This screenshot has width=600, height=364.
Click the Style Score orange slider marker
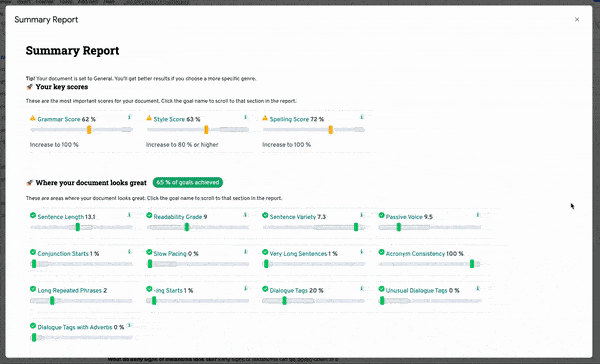[x=206, y=130]
